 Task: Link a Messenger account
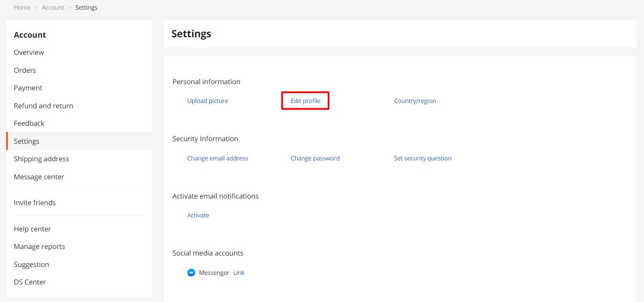click(239, 272)
